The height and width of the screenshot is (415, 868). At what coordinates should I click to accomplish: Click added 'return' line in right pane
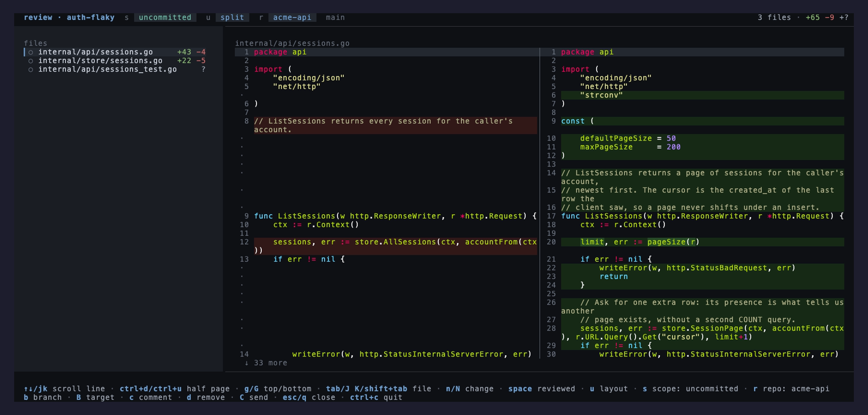(702, 277)
